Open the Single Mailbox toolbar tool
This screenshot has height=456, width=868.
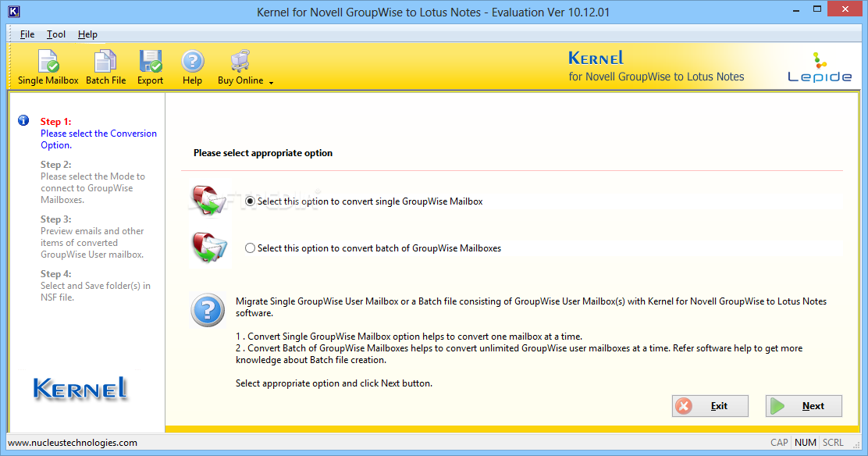(x=48, y=68)
